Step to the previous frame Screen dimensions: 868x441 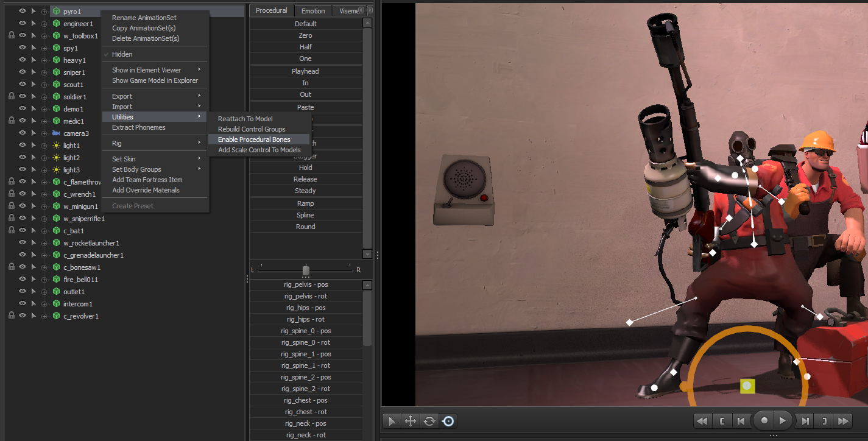click(741, 421)
